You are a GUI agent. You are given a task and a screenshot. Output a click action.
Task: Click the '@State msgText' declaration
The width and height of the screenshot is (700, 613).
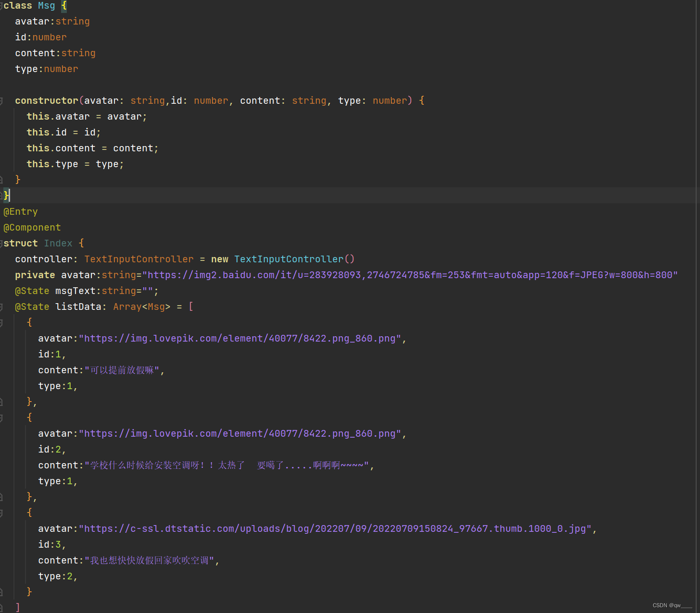click(x=87, y=291)
